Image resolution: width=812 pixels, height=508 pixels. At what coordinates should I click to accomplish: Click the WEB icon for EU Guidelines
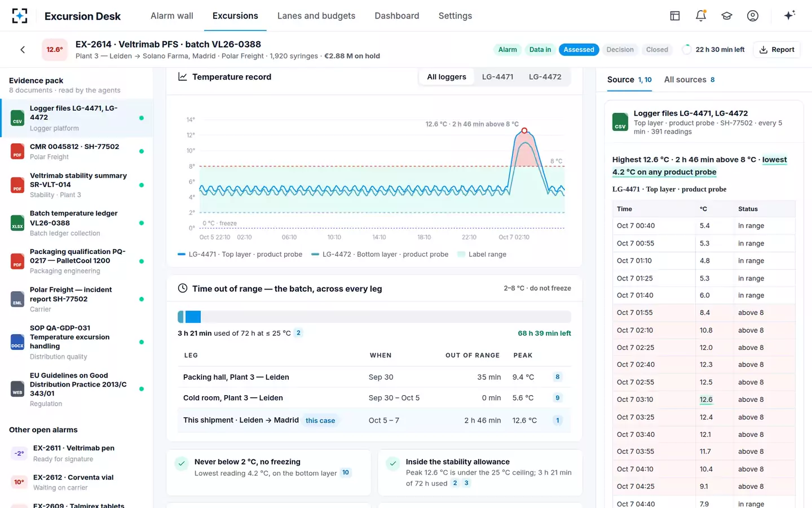tap(17, 389)
